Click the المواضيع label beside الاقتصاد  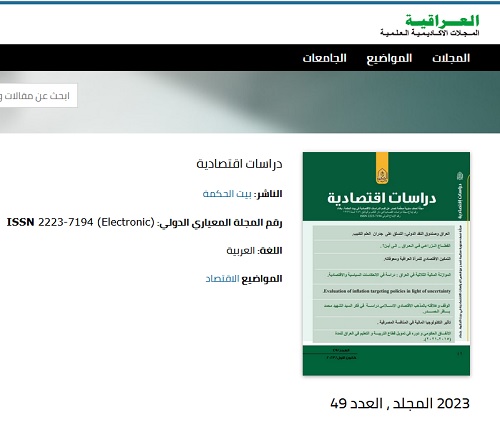262,279
